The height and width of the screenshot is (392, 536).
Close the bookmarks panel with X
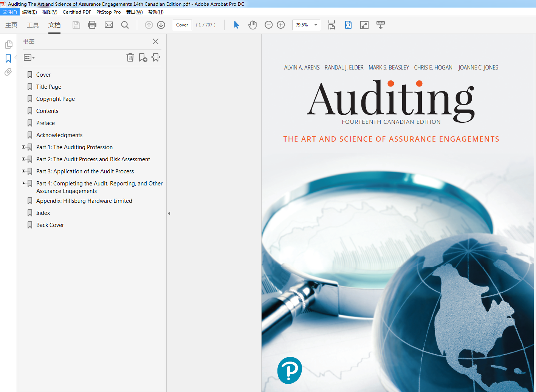(x=155, y=42)
